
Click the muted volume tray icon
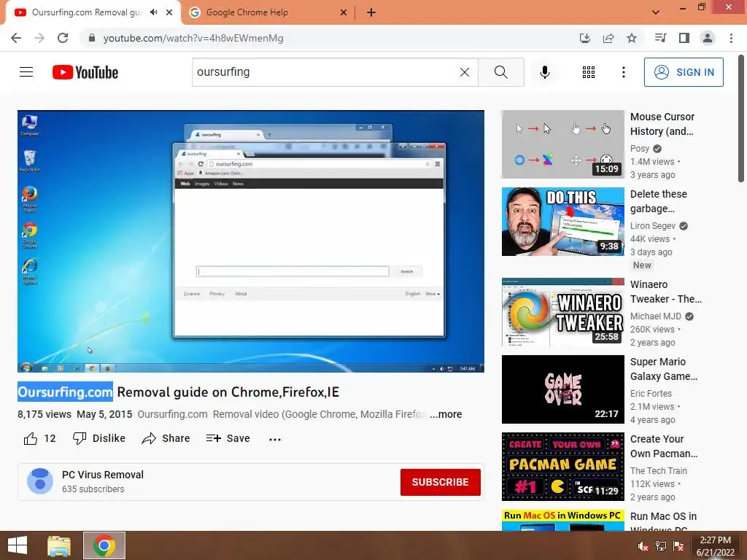tap(643, 546)
